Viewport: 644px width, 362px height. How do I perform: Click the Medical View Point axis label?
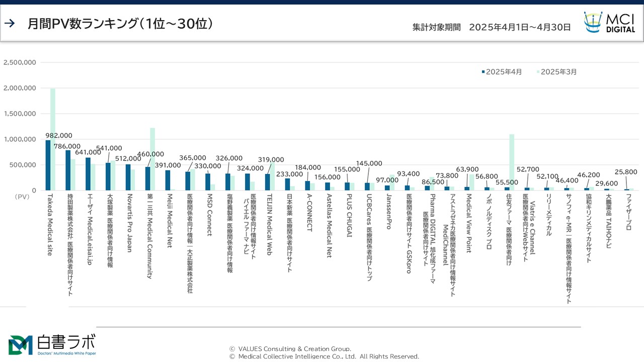(468, 223)
